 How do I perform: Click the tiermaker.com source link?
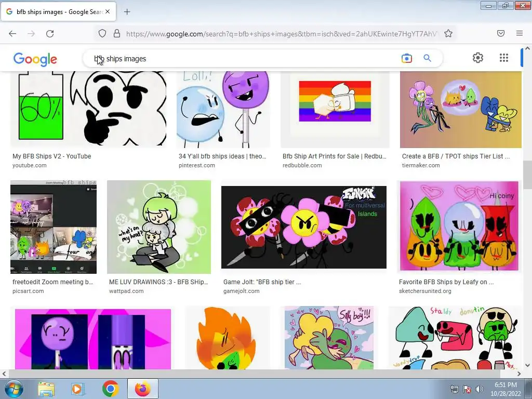pos(421,165)
